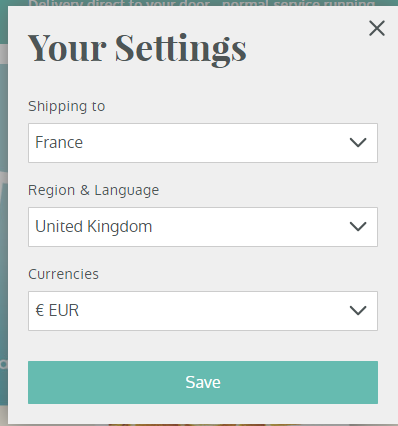The image size is (398, 426).
Task: Open the Region & Language dropdown
Action: coord(203,227)
